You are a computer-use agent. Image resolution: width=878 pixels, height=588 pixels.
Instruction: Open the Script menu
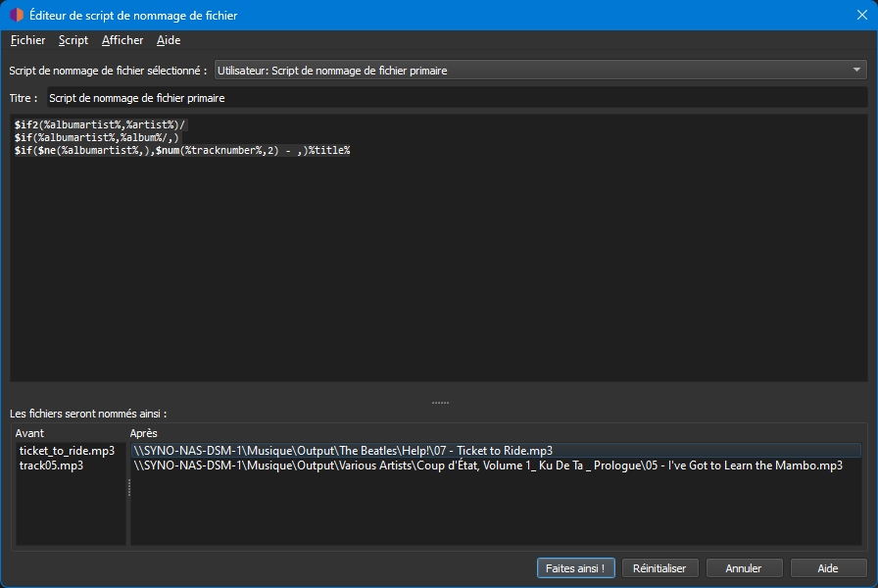73,40
